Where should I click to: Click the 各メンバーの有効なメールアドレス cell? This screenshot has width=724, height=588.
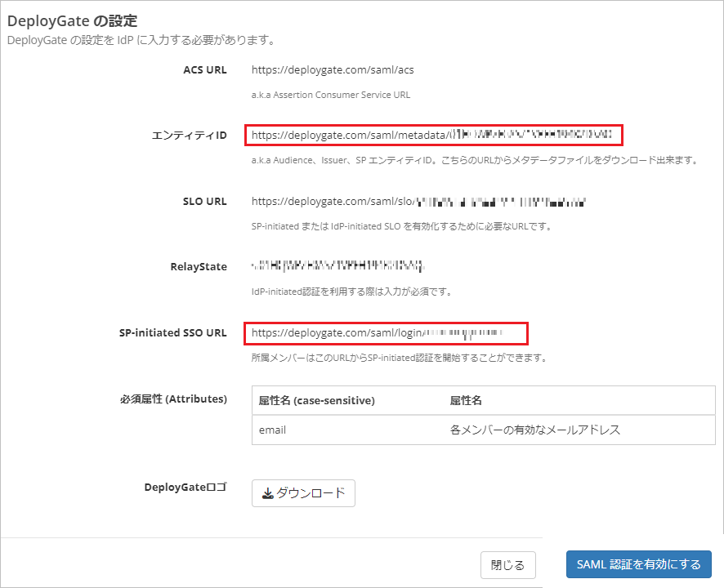point(579,430)
